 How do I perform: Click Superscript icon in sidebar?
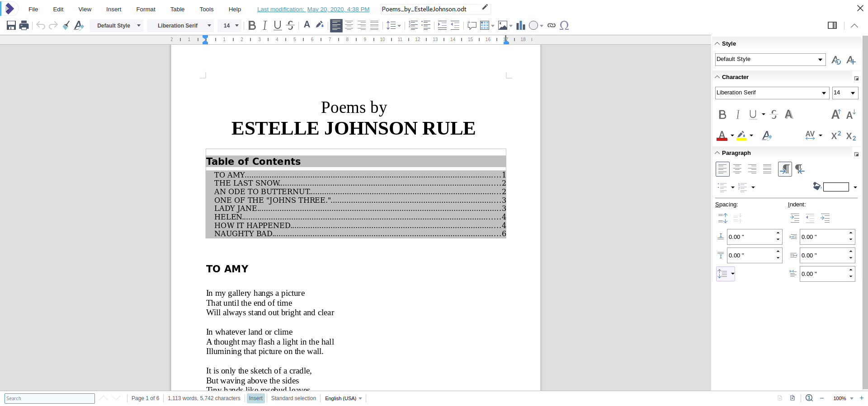[x=836, y=135]
